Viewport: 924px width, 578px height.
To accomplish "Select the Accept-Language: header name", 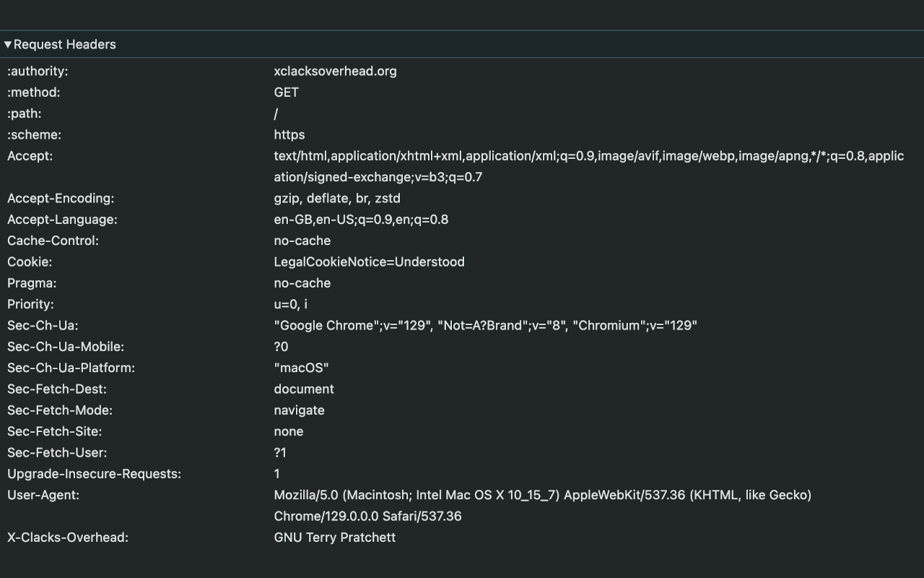I will (62, 219).
